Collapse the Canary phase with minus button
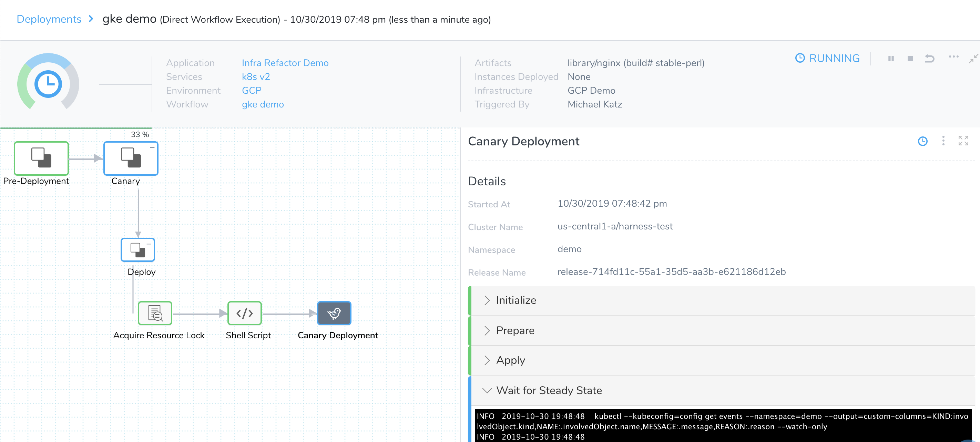The image size is (980, 442). click(x=152, y=147)
